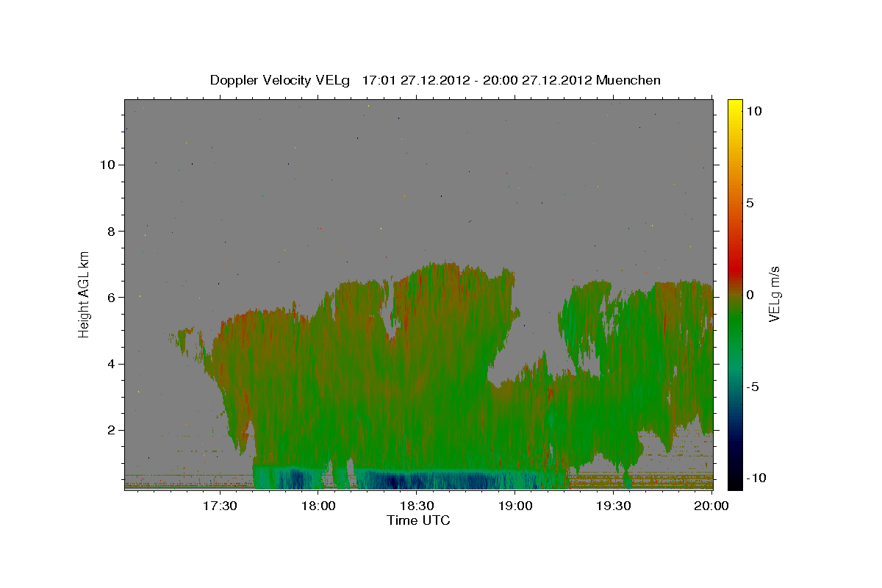Click the '20:00' time tick label
The image size is (882, 588).
(711, 506)
